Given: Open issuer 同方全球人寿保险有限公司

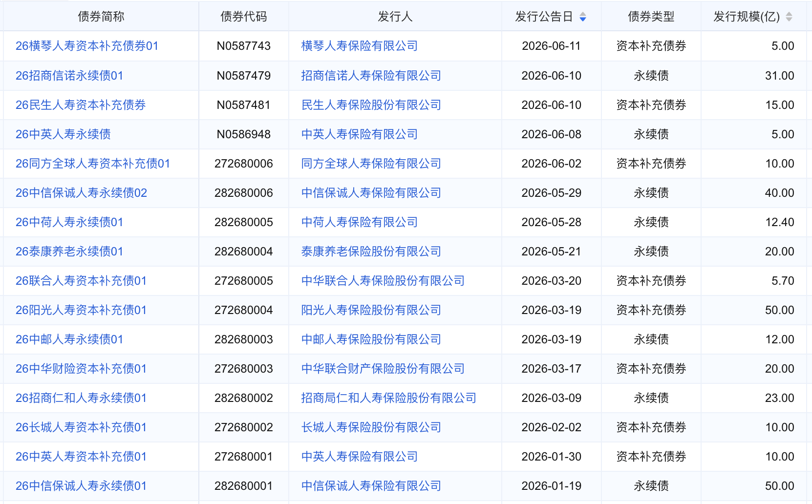Looking at the screenshot, I should [x=371, y=164].
